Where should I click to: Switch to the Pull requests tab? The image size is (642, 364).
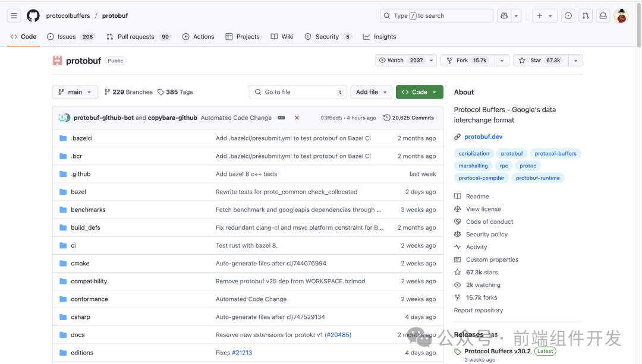(x=139, y=37)
